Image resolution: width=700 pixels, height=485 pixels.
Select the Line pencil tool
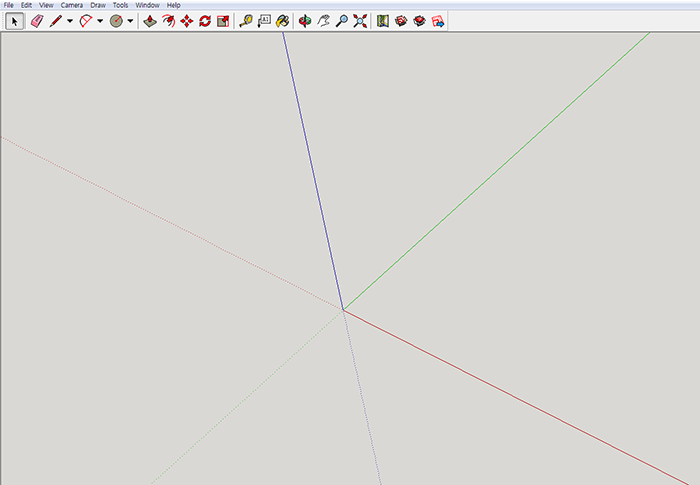[x=56, y=21]
